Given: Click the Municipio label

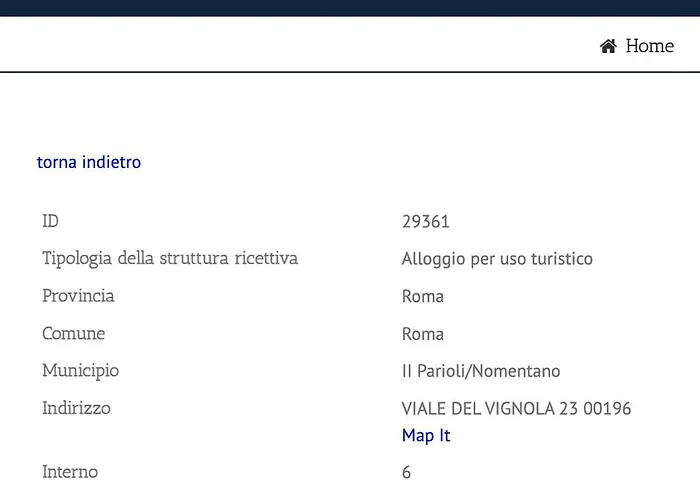Looking at the screenshot, I should 80,371.
